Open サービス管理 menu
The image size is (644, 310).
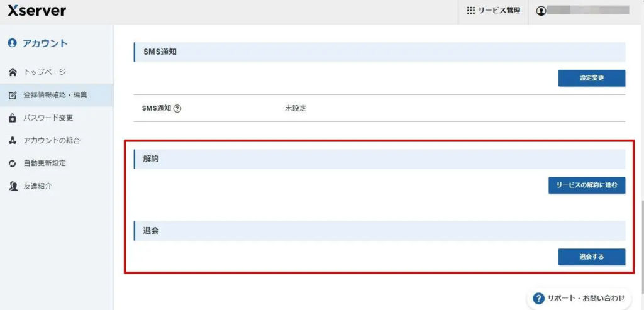[493, 11]
